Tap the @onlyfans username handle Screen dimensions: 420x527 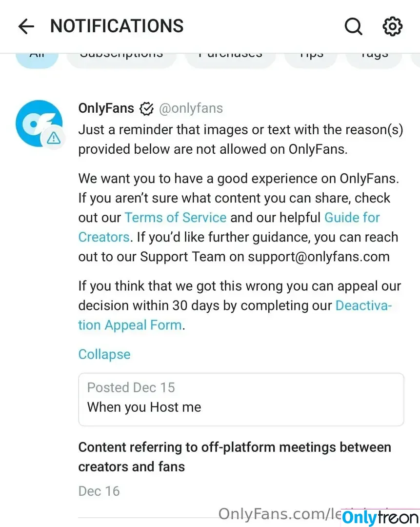click(x=191, y=108)
